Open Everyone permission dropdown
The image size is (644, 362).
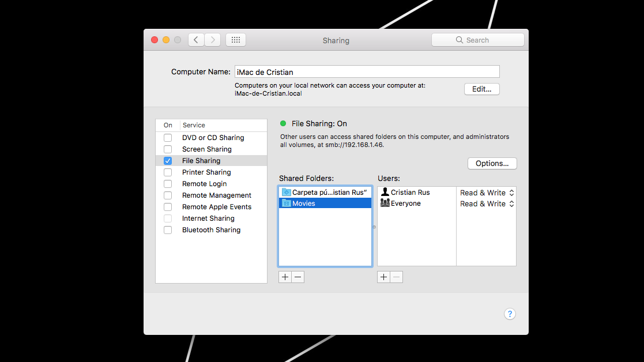coord(487,203)
